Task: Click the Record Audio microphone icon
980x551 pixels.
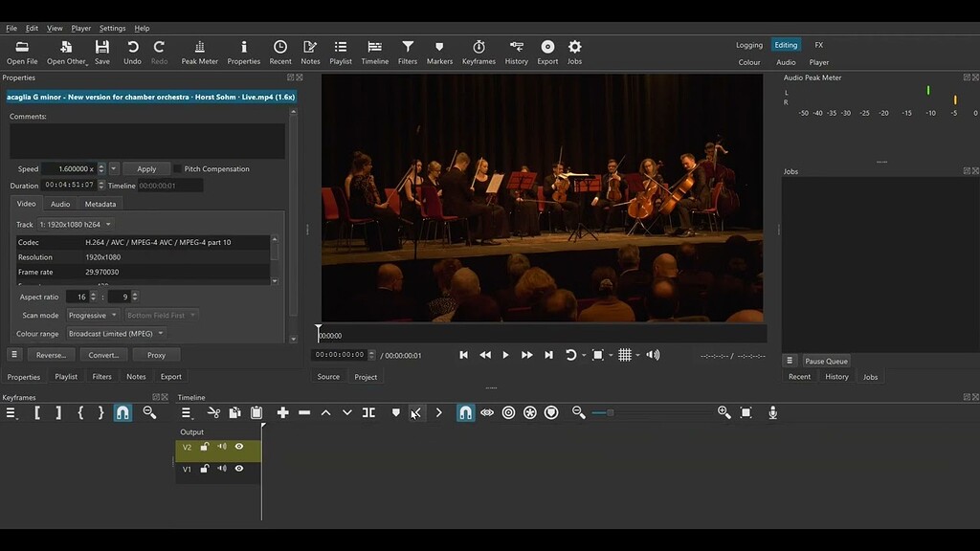Action: [x=772, y=412]
